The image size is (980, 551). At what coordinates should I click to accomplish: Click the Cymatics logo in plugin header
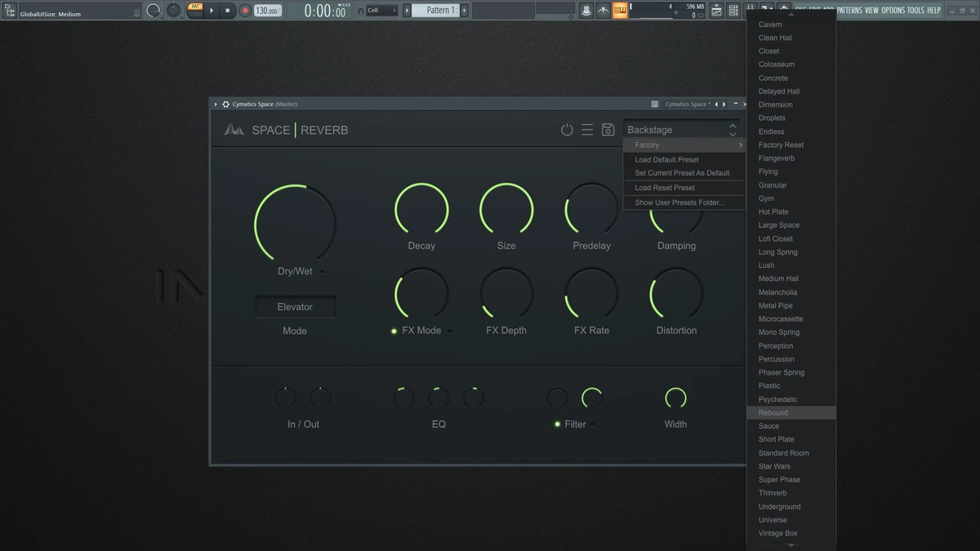(x=234, y=130)
